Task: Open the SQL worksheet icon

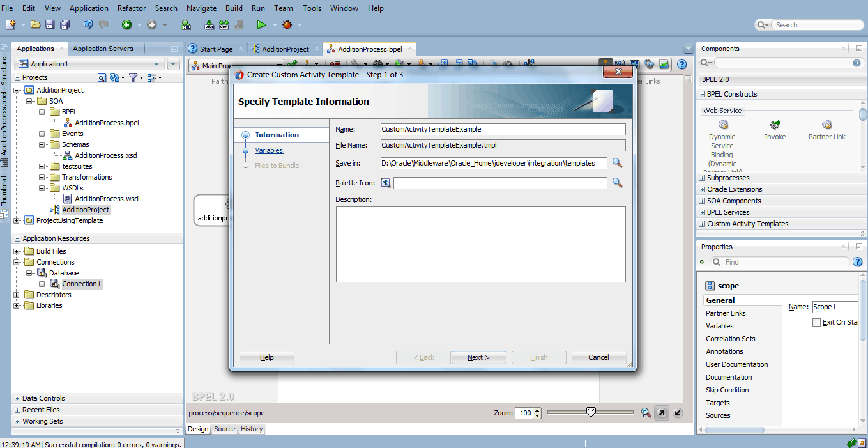Action: pos(186,25)
